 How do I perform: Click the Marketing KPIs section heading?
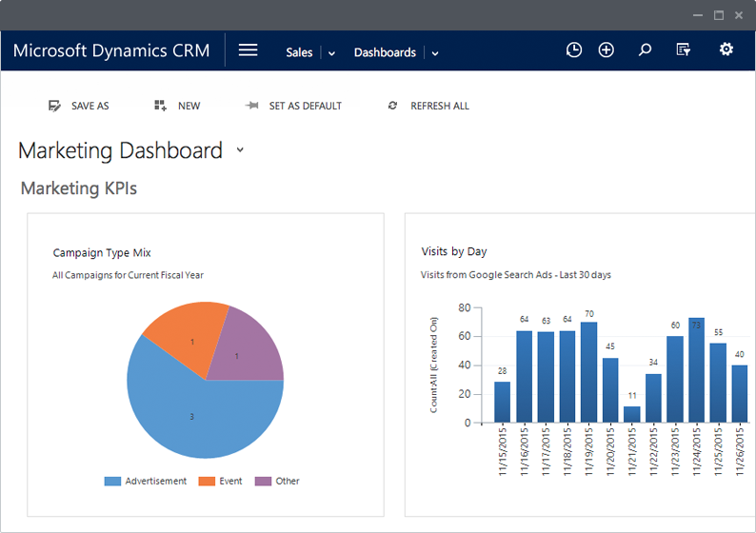point(79,188)
